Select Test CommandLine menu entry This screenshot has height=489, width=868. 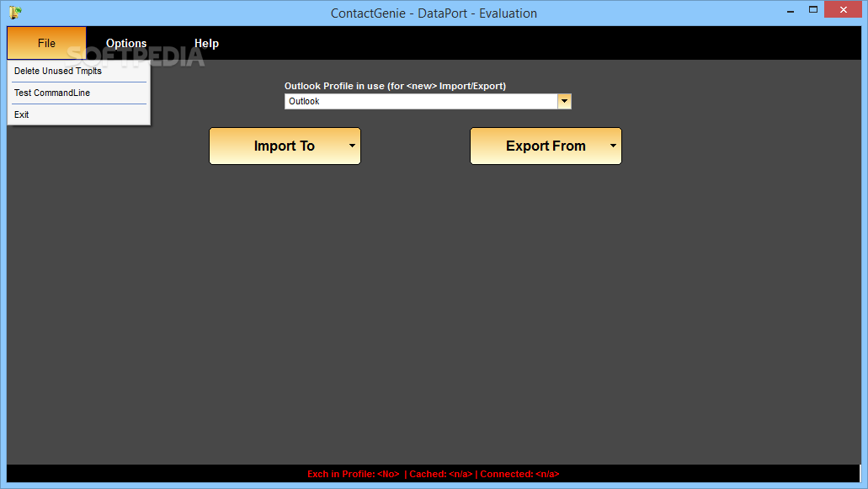click(78, 93)
